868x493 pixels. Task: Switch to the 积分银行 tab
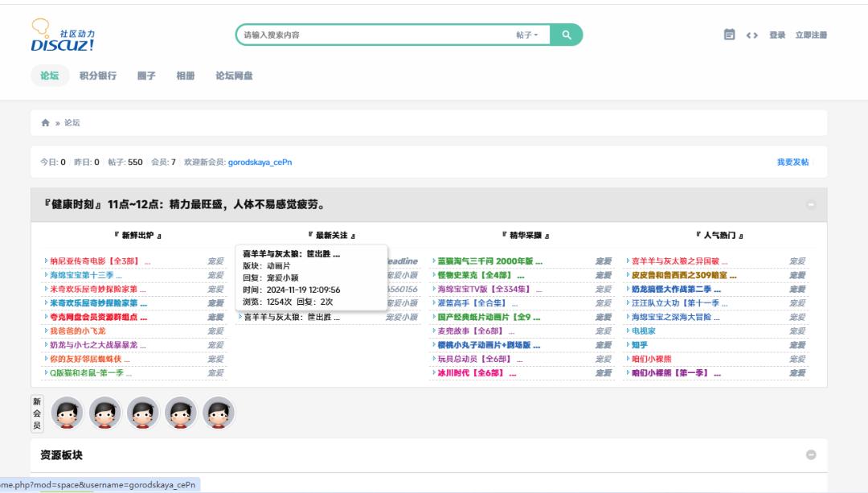point(98,76)
